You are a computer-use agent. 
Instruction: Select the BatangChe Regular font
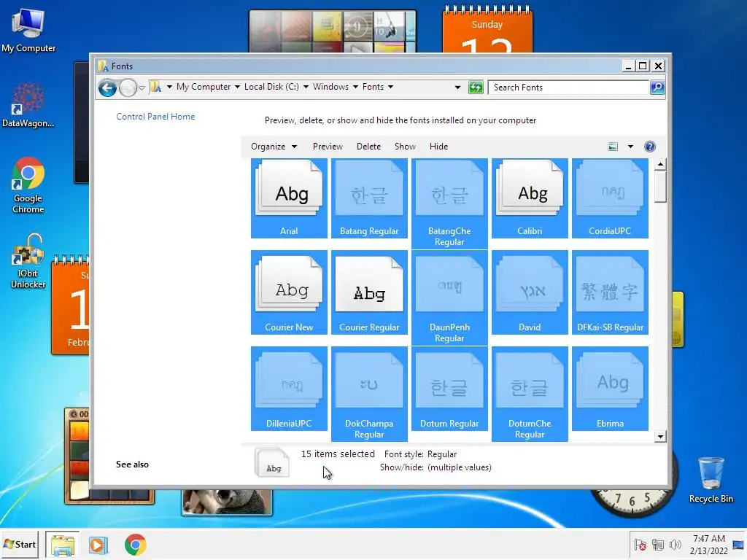[449, 203]
